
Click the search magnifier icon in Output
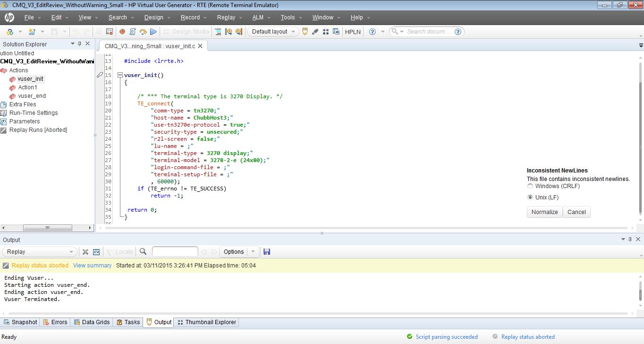point(143,252)
